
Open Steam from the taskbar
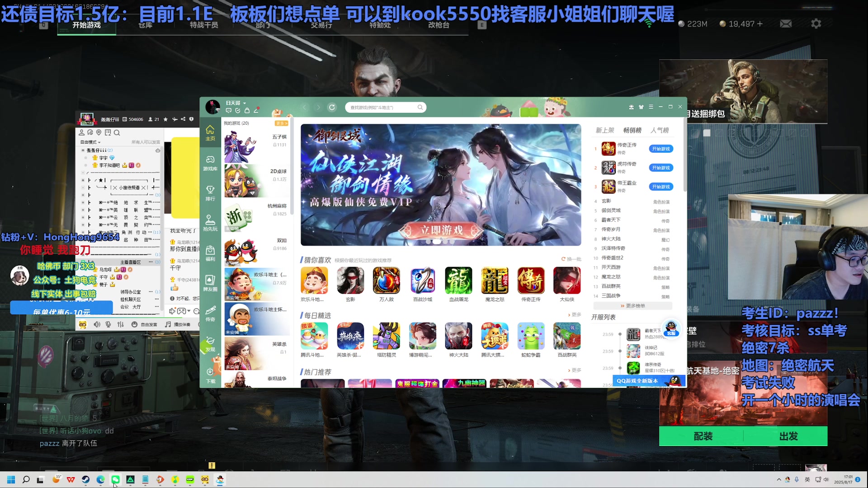[x=85, y=480]
